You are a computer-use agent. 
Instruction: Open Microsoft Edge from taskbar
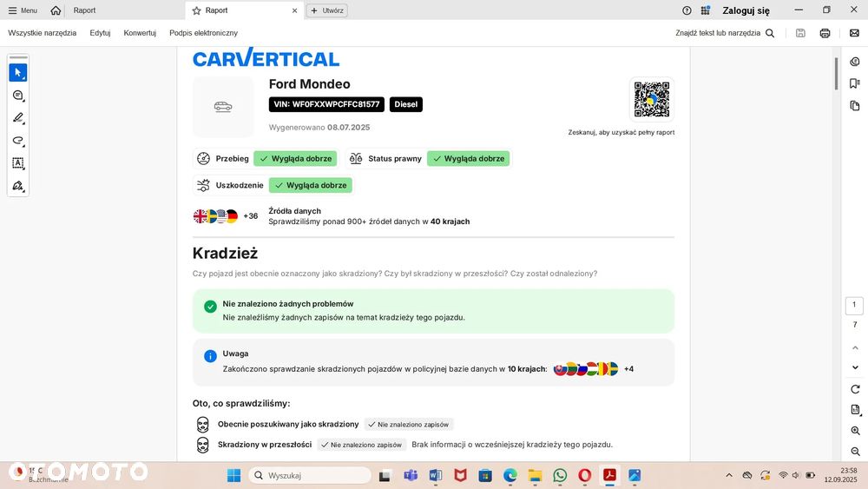click(510, 476)
